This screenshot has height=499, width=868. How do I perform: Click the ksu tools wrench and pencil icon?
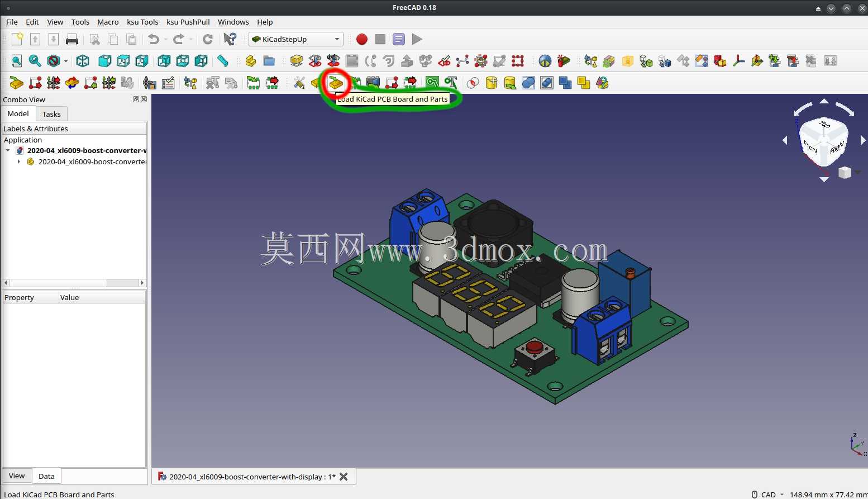click(x=299, y=83)
